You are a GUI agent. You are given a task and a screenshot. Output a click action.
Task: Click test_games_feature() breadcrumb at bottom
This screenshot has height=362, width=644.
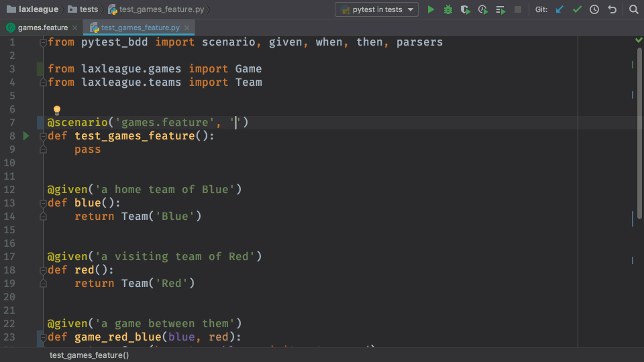click(89, 355)
